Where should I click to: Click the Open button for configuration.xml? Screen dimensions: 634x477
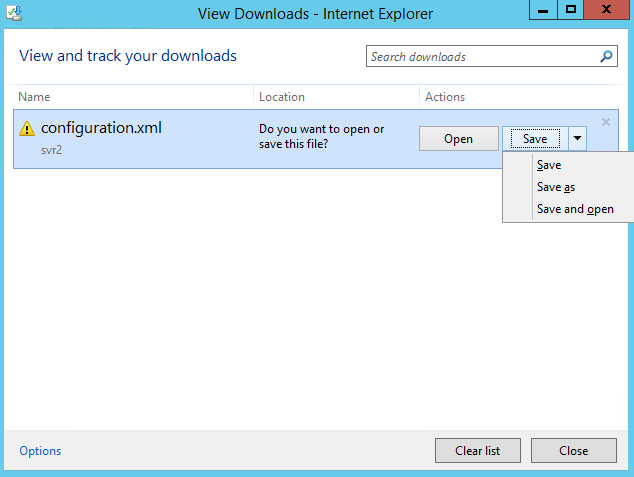point(459,139)
